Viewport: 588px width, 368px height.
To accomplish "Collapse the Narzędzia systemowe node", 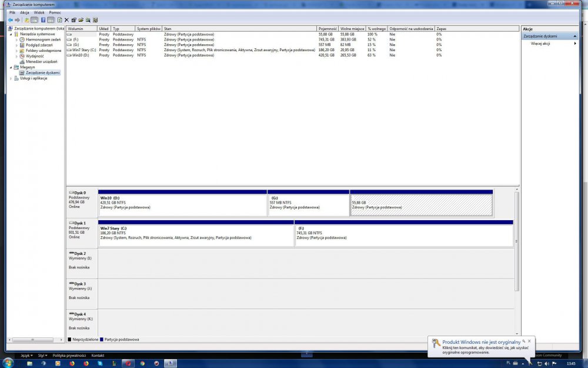I will (x=10, y=34).
